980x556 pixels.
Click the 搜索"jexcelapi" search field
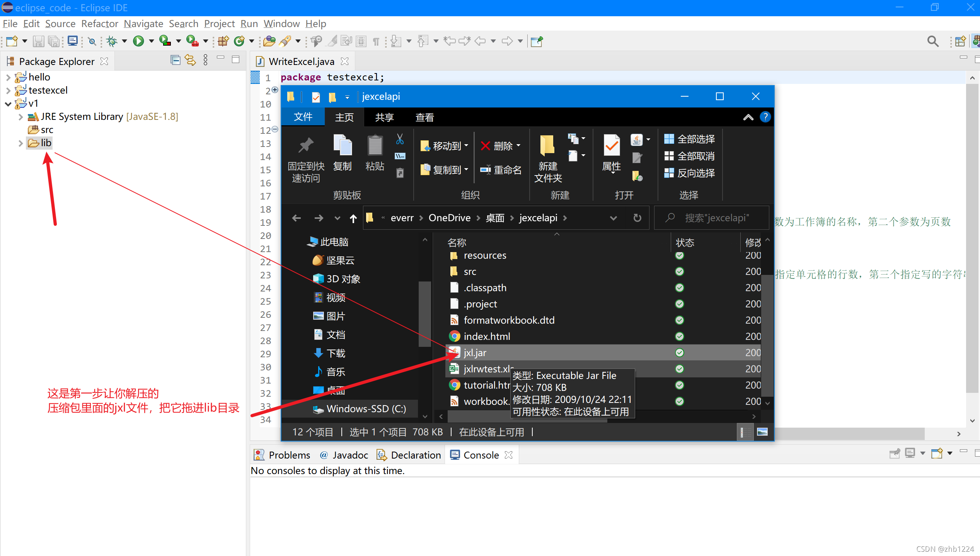(x=716, y=218)
